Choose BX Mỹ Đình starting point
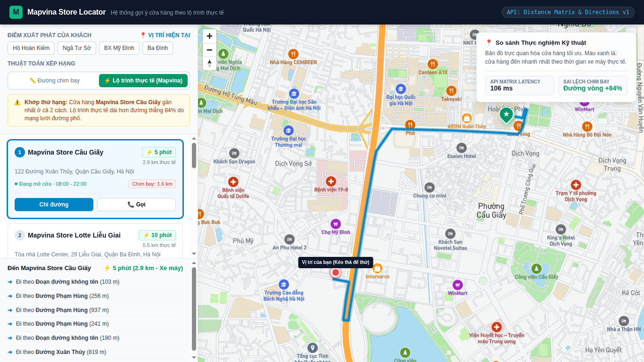This screenshot has height=362, width=644. click(x=119, y=48)
